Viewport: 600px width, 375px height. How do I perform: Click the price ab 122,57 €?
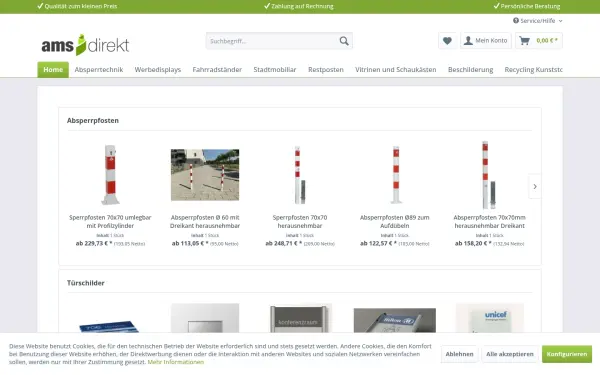378,243
